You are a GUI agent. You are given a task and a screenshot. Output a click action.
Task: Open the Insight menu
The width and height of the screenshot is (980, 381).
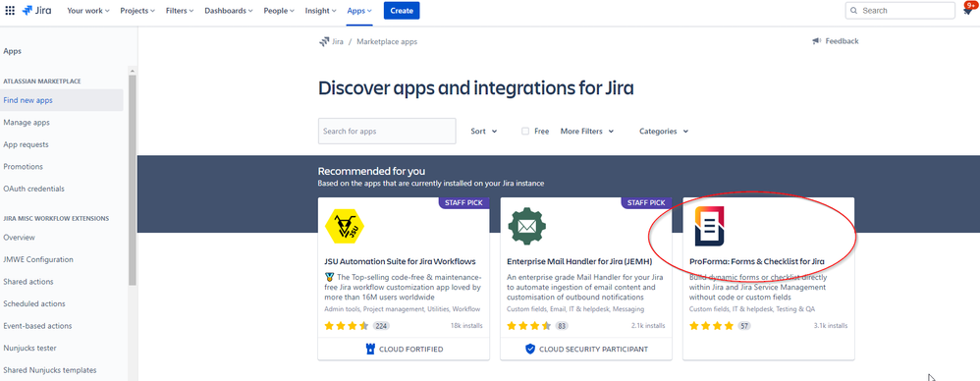pyautogui.click(x=321, y=11)
